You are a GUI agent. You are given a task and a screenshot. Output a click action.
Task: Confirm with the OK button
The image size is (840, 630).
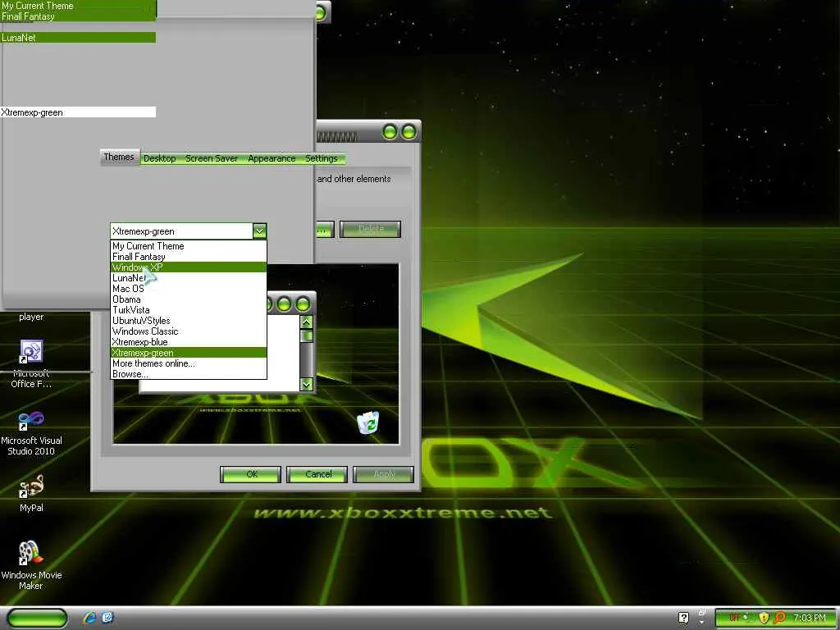tap(251, 475)
